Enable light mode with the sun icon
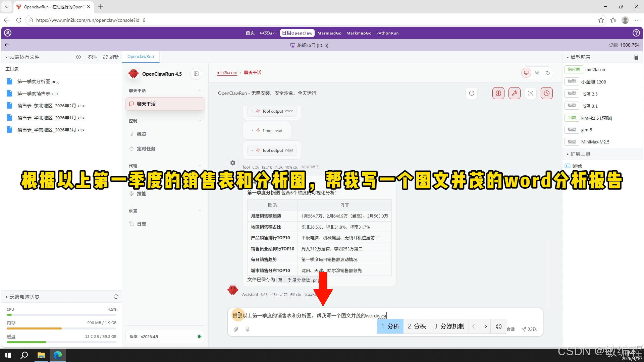 point(537,72)
